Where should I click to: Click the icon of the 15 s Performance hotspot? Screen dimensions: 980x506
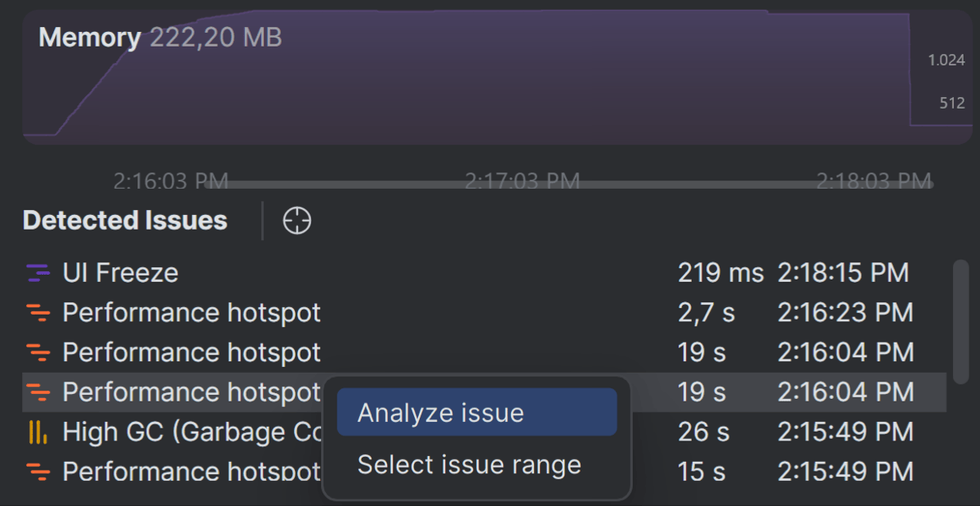click(38, 472)
